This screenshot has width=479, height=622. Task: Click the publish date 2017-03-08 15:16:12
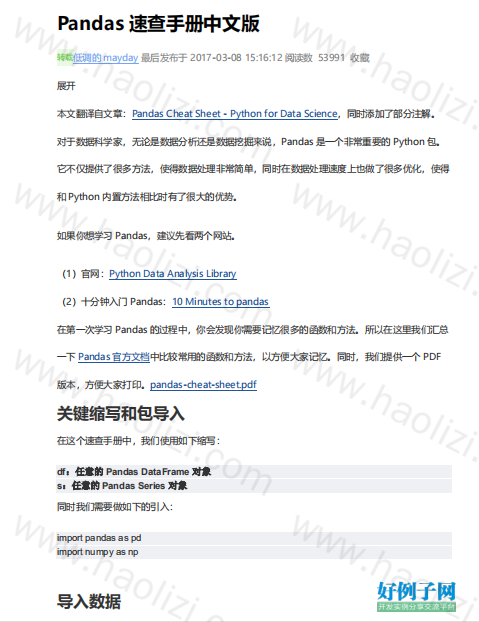point(236,58)
